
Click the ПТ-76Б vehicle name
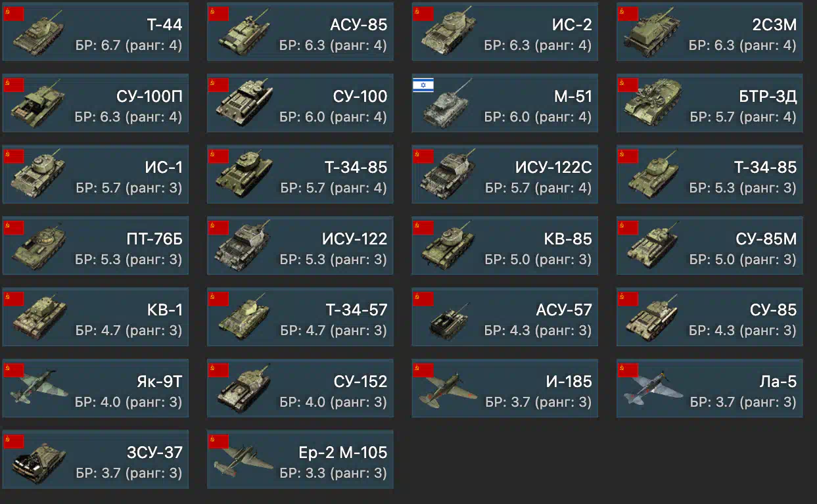click(x=154, y=239)
